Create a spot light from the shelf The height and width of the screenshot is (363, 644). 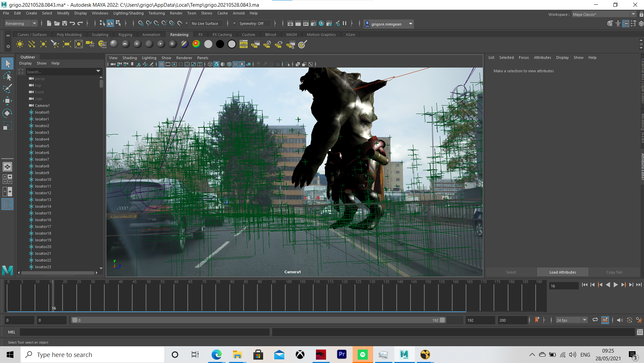click(55, 44)
